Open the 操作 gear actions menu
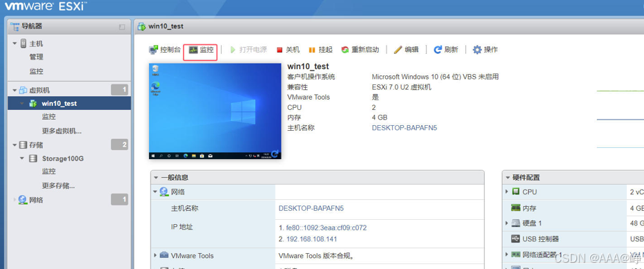The width and height of the screenshot is (644, 269). coord(477,50)
